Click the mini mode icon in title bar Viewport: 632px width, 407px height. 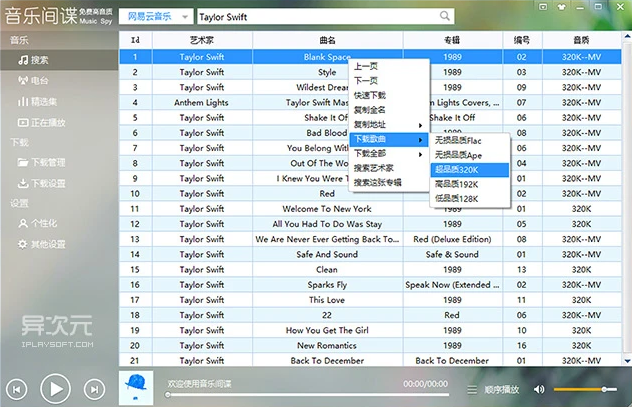543,7
